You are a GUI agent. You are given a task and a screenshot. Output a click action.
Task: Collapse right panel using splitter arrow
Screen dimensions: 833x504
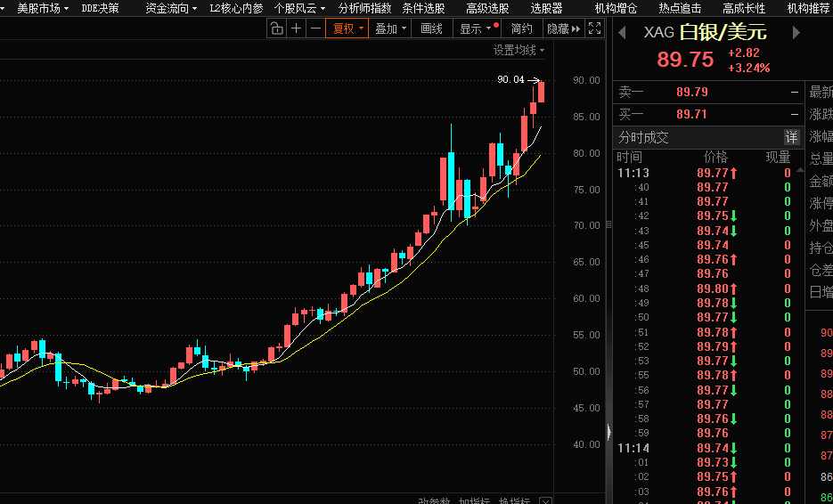tap(609, 431)
